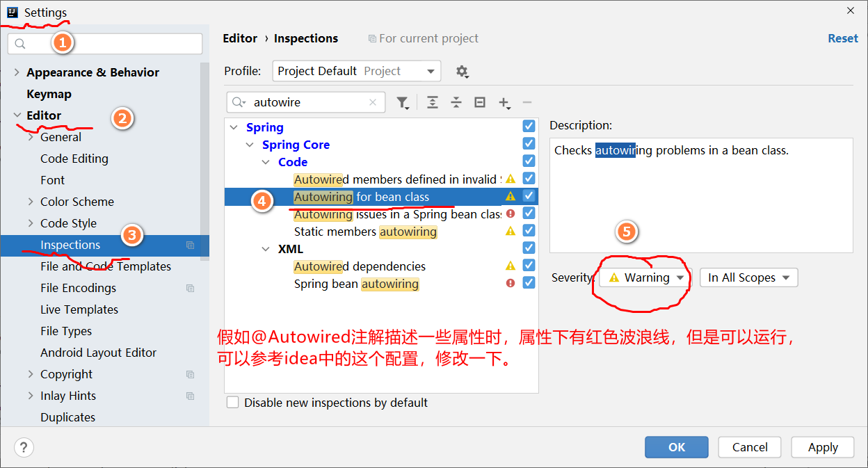Viewport: 868px width, 468px height.
Task: Clear the autowire search with the x icon
Action: coord(373,102)
